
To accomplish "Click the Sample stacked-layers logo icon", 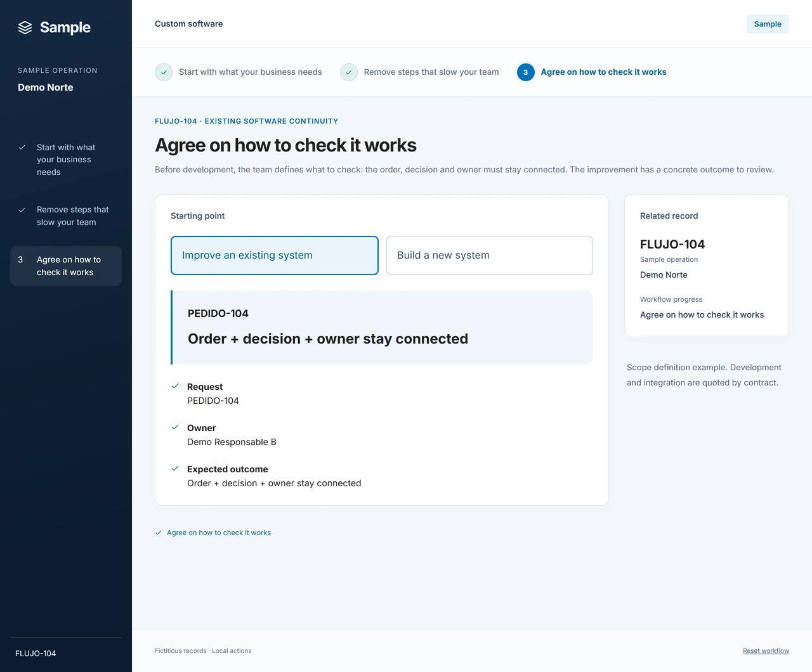I will tap(25, 27).
